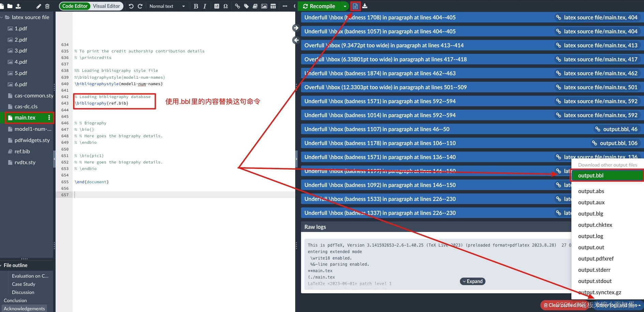Click the Download PDF icon
Viewport: 644px width, 312px height.
[x=365, y=6]
